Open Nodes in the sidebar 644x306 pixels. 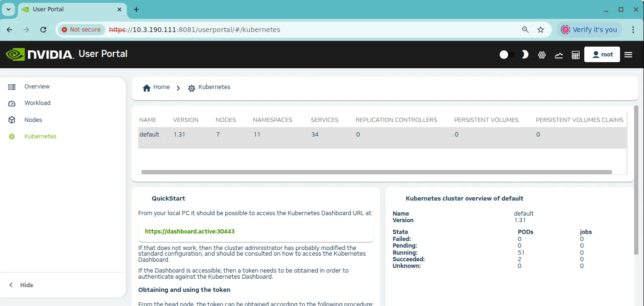point(33,120)
